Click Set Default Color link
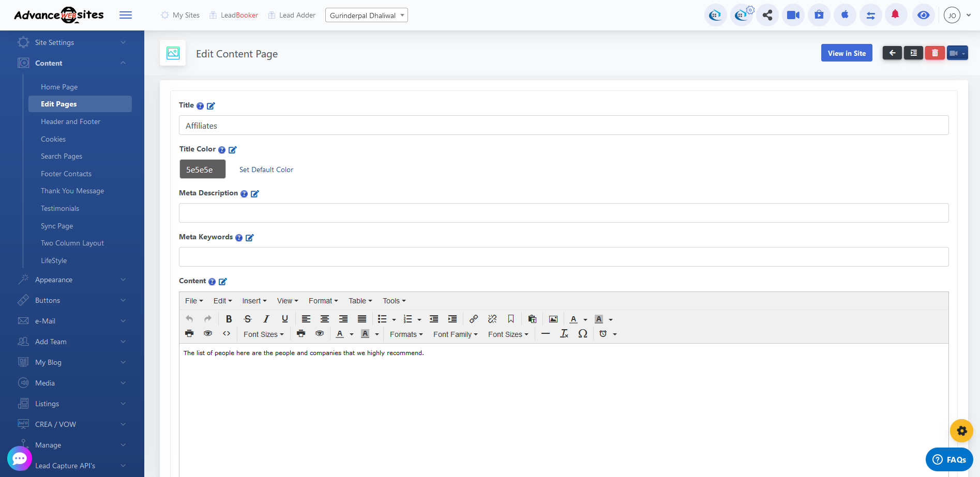 click(x=266, y=170)
